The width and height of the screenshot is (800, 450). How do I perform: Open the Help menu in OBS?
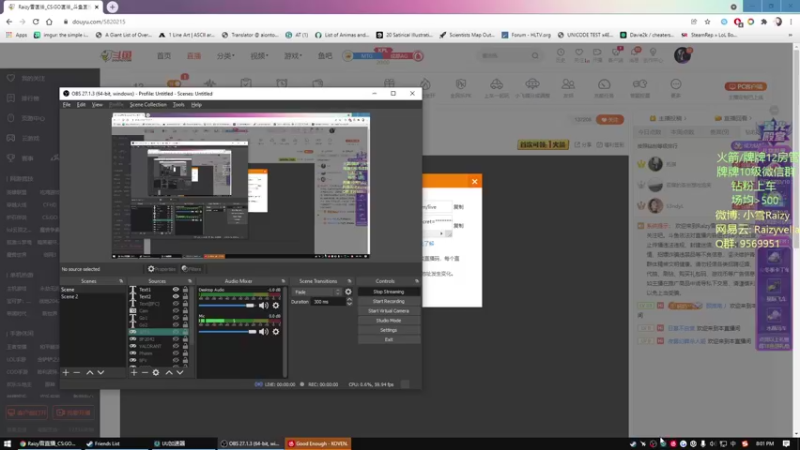click(196, 105)
